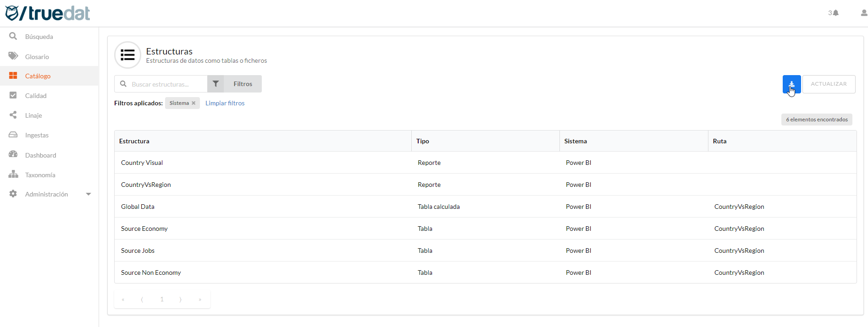The width and height of the screenshot is (868, 327).
Task: Go to next page in pagination
Action: point(181,300)
